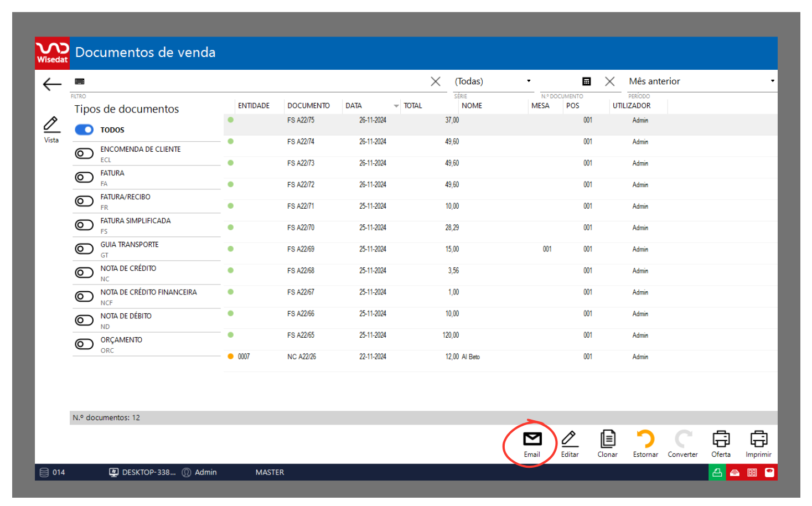Toggle the TODOS switch off
This screenshot has height=506, width=812.
click(84, 130)
